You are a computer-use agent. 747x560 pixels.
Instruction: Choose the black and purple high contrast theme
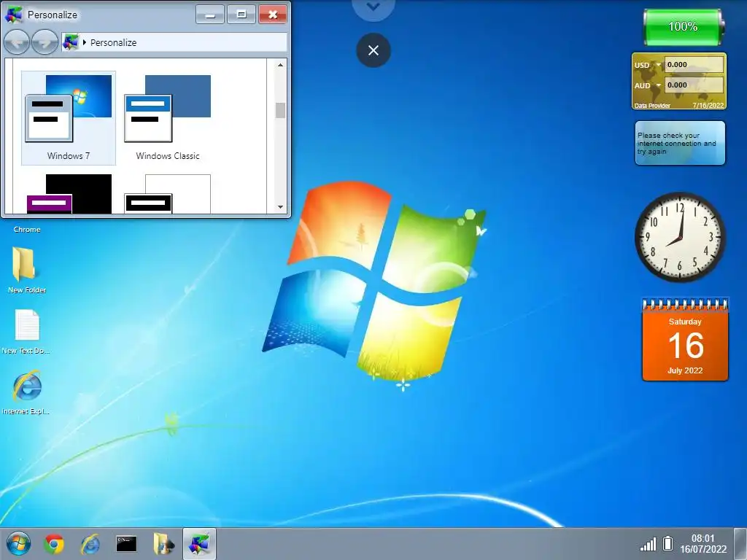[x=69, y=194]
